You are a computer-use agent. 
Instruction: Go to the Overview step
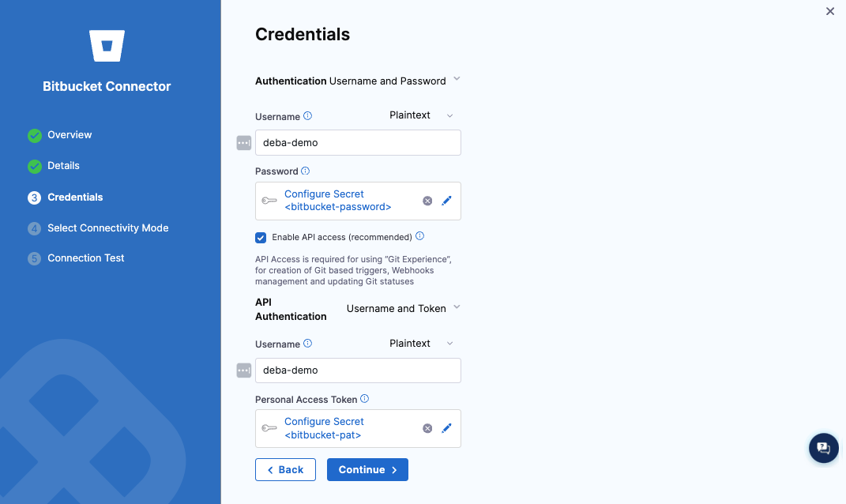pyautogui.click(x=70, y=135)
